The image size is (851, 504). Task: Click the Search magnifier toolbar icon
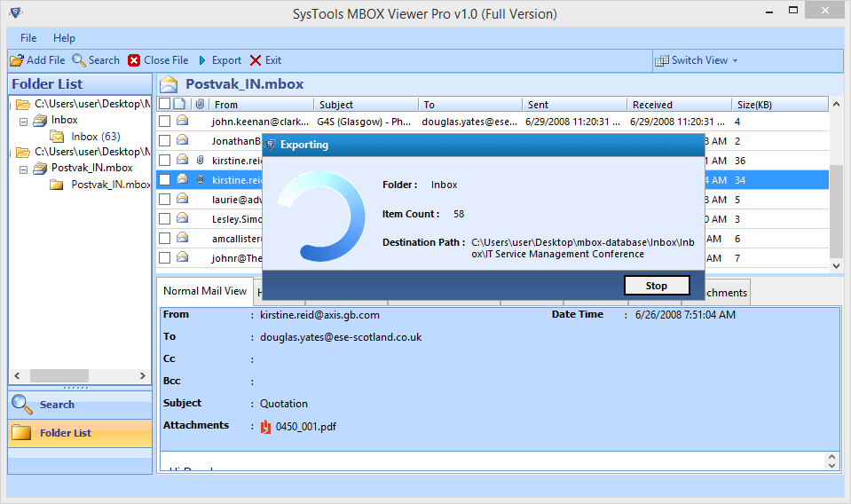[x=79, y=60]
